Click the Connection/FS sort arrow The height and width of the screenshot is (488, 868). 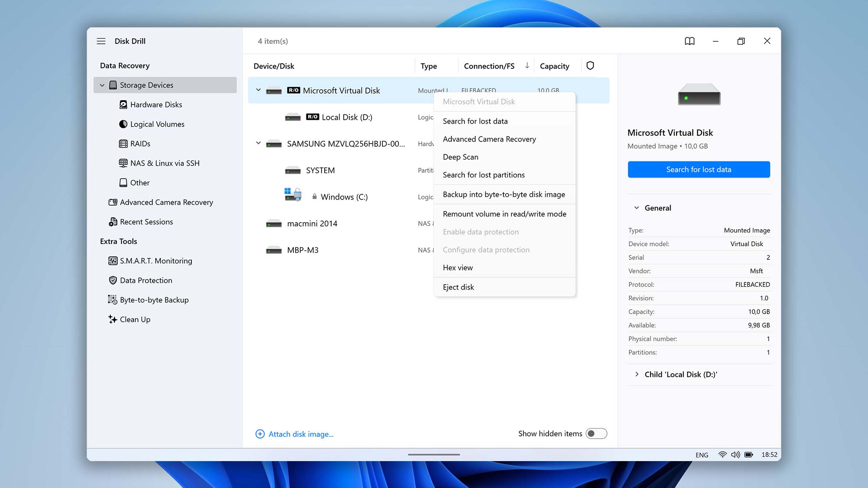tap(527, 66)
